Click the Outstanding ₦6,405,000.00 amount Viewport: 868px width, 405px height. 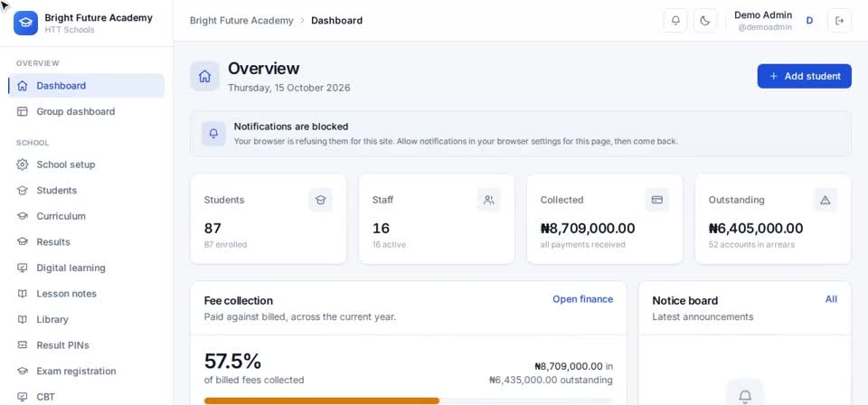click(756, 228)
